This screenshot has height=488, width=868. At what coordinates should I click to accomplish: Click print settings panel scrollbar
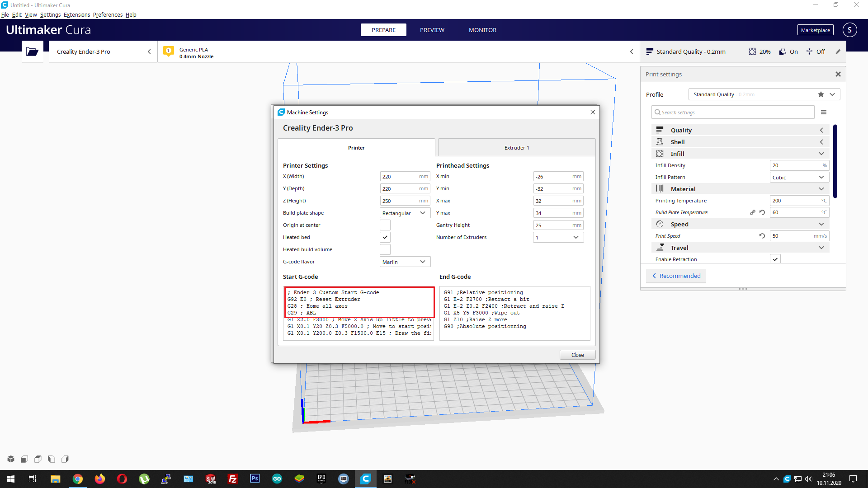pyautogui.click(x=835, y=161)
